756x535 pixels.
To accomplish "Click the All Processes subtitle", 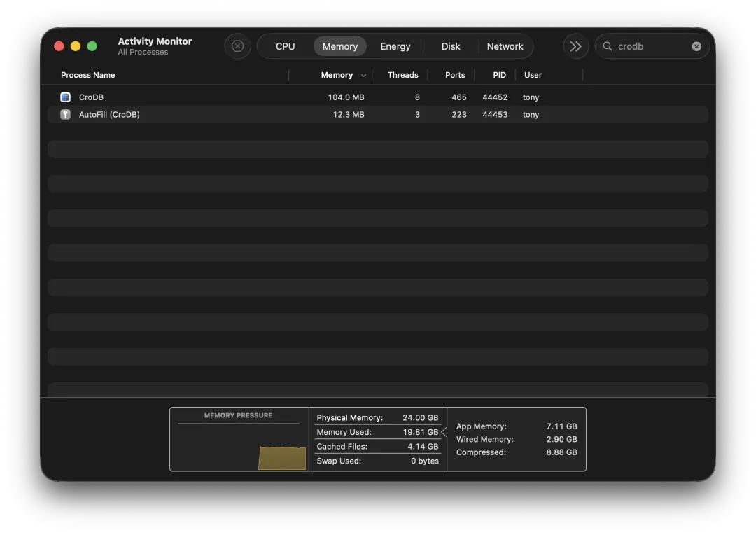I will tap(143, 52).
